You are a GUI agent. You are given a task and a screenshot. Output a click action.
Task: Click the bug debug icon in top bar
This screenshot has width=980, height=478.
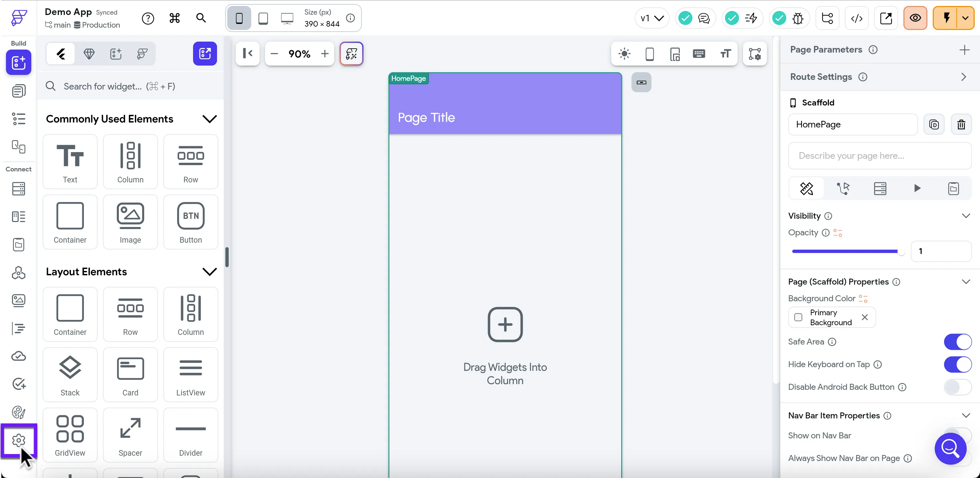click(x=798, y=18)
